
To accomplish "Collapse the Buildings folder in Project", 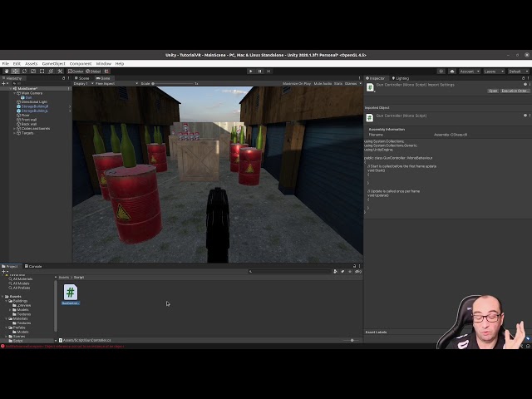I will [7, 301].
